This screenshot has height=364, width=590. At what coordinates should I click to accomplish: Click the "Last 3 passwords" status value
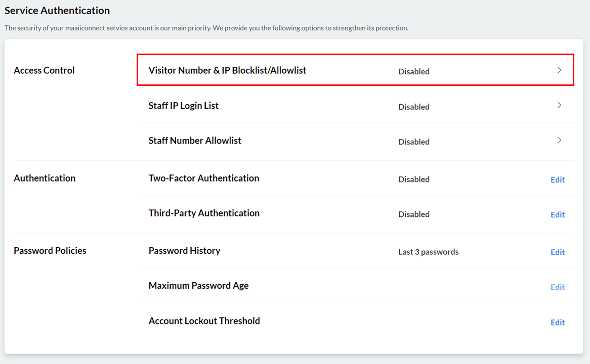click(x=428, y=252)
